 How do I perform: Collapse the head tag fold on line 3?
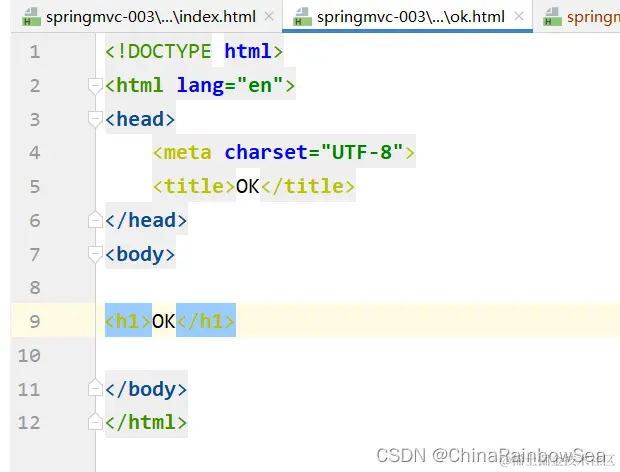tap(95, 119)
